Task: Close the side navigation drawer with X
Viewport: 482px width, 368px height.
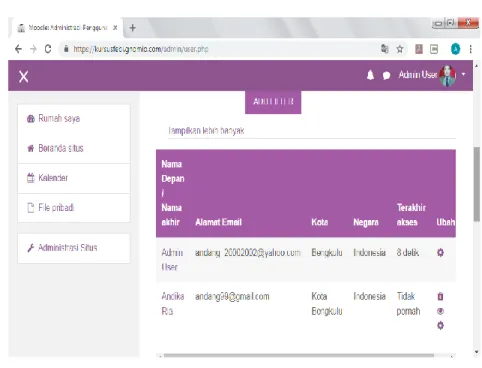Action: 24,76
